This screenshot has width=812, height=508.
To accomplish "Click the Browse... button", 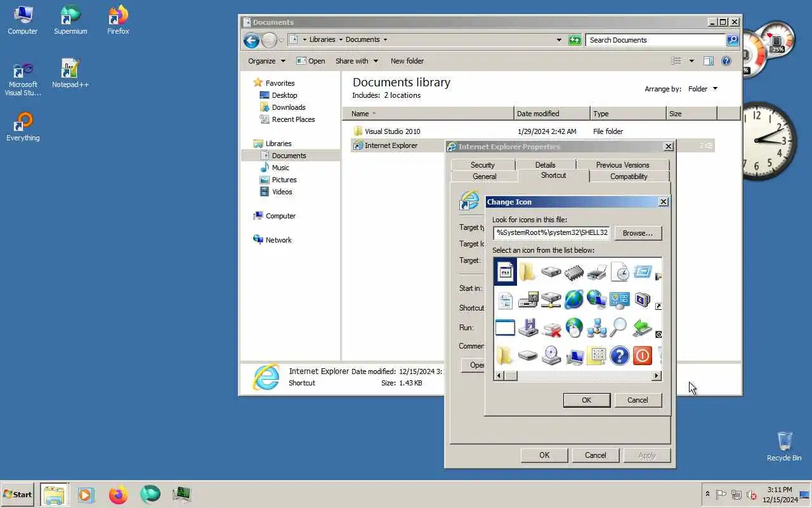I will click(638, 233).
